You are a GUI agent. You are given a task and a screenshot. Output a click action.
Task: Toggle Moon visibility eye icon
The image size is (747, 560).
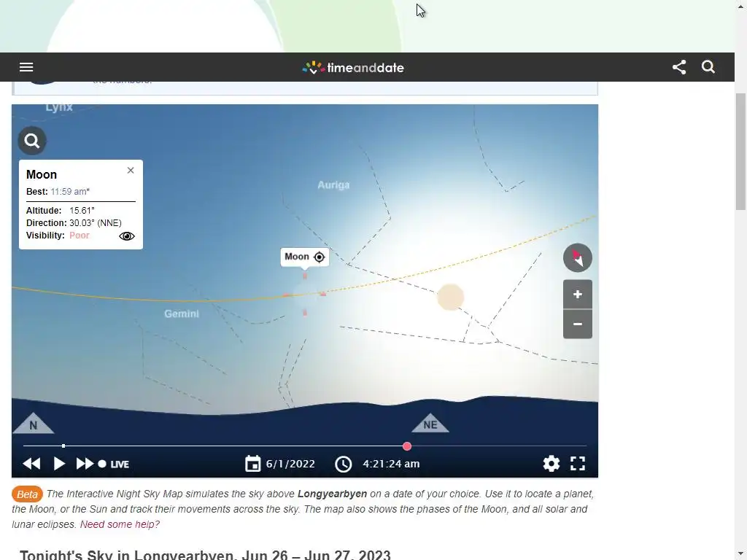(x=127, y=236)
